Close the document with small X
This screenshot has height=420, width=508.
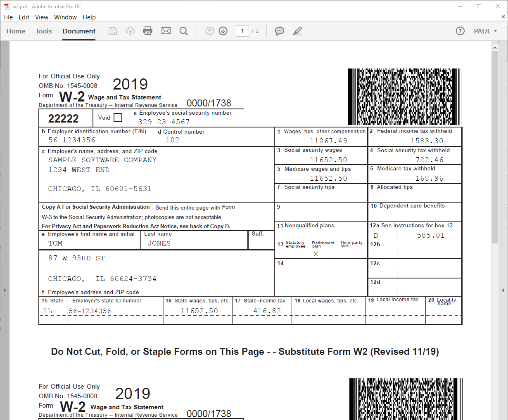pyautogui.click(x=503, y=17)
